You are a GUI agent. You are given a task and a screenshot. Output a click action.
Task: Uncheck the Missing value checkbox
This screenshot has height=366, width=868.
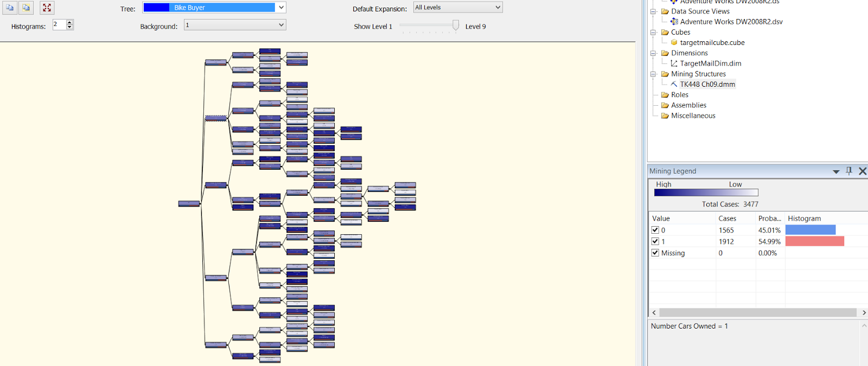[655, 253]
